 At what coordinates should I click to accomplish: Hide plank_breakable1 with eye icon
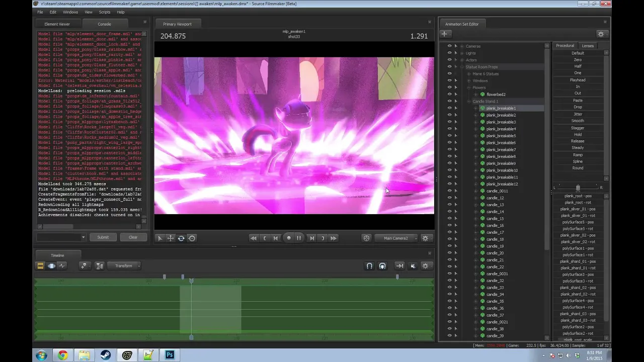pyautogui.click(x=450, y=108)
